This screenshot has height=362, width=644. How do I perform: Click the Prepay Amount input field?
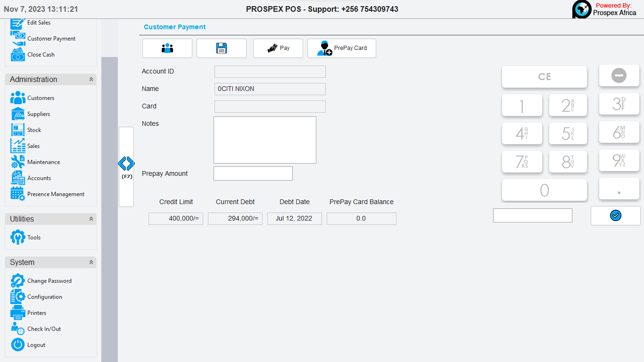coord(253,173)
